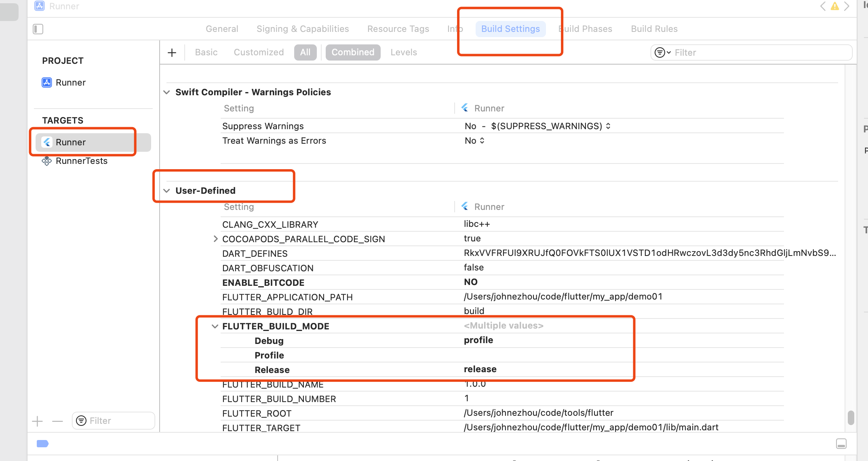Select the ENABLE_BITCODE setting name
The height and width of the screenshot is (461, 868).
pyautogui.click(x=263, y=283)
